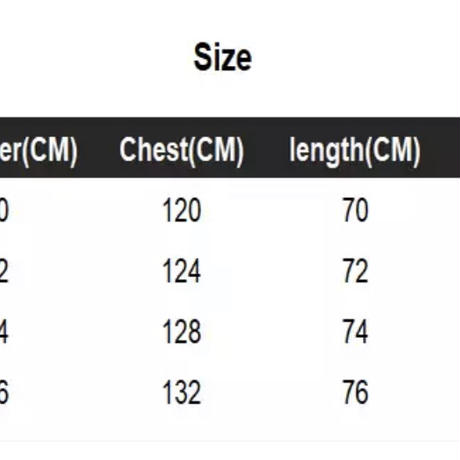
Task: Click the cut-off 6 in fourth row
Action: point(4,392)
